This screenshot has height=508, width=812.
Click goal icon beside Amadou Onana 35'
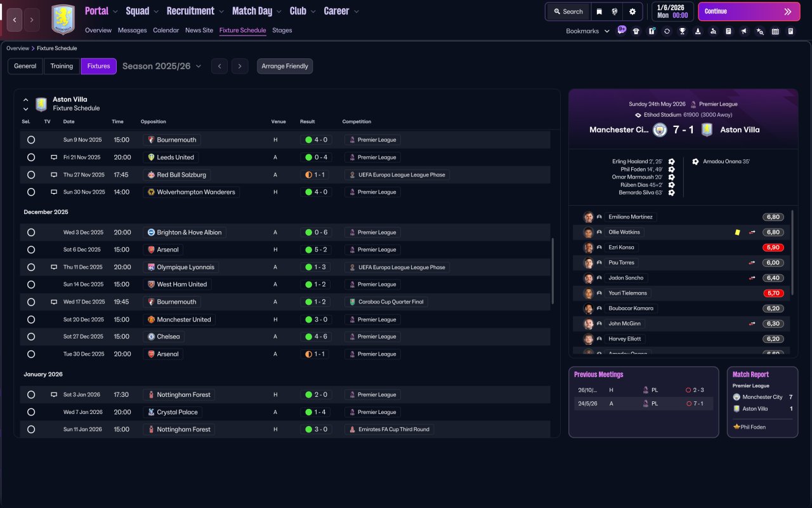pos(695,161)
